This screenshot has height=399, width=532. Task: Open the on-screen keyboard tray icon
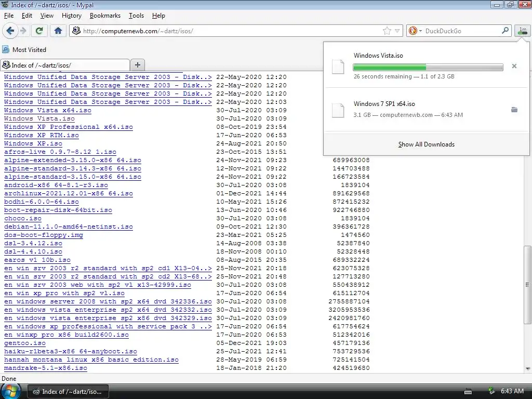(x=468, y=392)
